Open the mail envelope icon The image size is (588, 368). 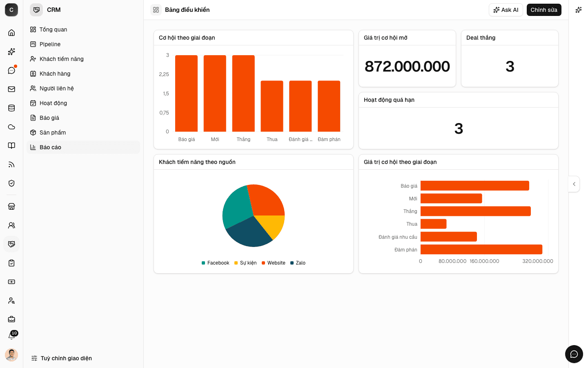pos(11,89)
